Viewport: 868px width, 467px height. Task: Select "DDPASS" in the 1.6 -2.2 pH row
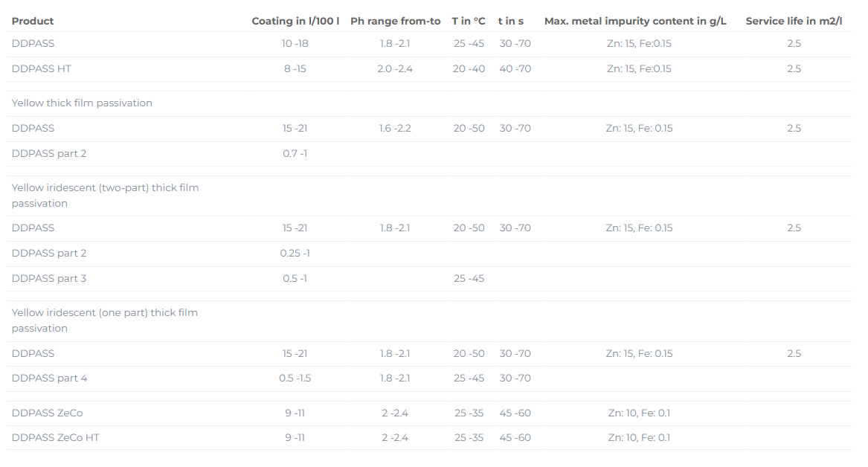pyautogui.click(x=33, y=128)
